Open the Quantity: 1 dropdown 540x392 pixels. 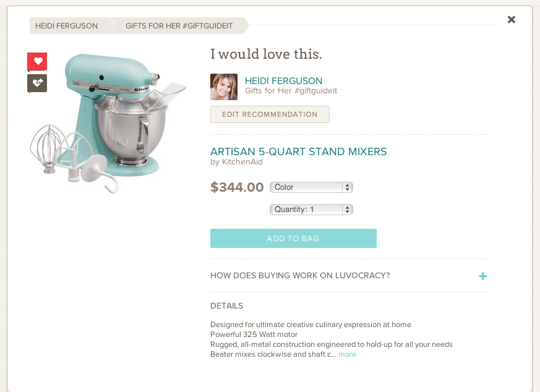(x=311, y=209)
